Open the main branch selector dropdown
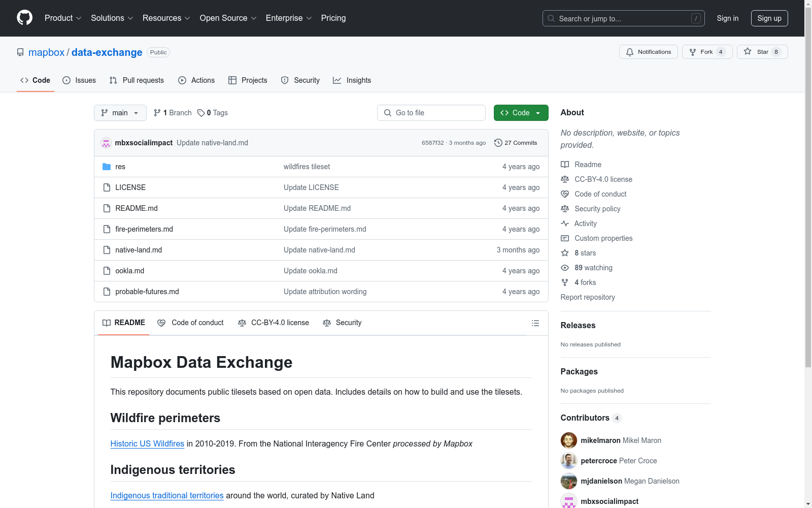 click(x=120, y=113)
